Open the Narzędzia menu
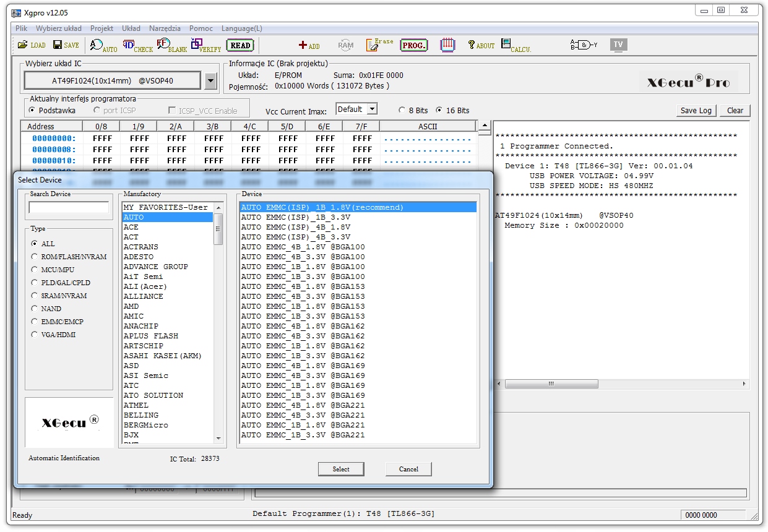 pyautogui.click(x=165, y=28)
